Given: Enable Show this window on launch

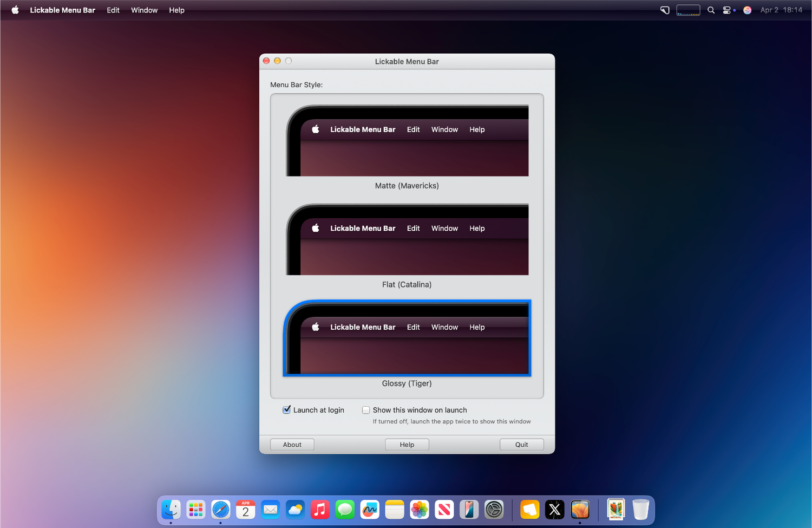Looking at the screenshot, I should pos(366,410).
